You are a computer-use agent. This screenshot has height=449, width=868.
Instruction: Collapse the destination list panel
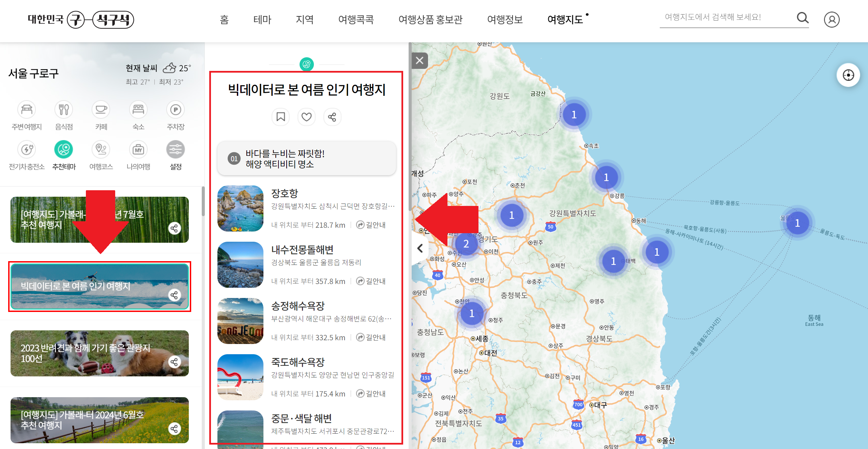coord(420,248)
